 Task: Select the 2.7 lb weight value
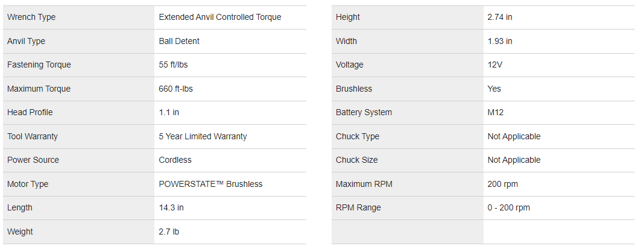169,232
